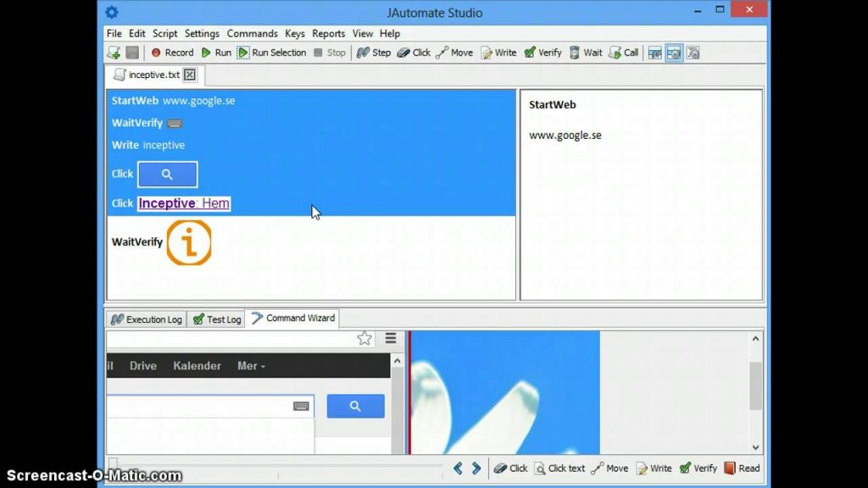Insert a Write command from top toolbar
Image resolution: width=868 pixels, height=488 pixels.
(x=498, y=53)
